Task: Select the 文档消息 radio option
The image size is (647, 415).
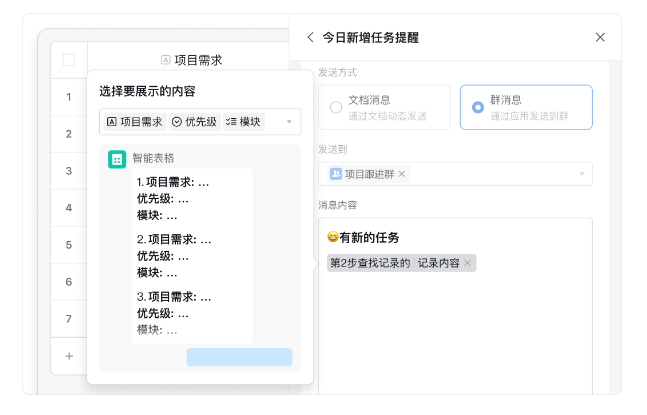Action: 336,107
